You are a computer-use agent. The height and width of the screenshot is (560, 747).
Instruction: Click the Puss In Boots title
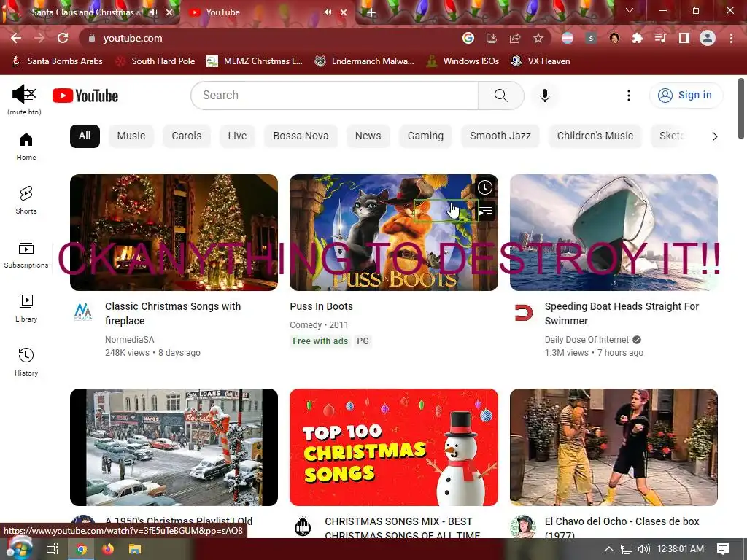point(321,307)
